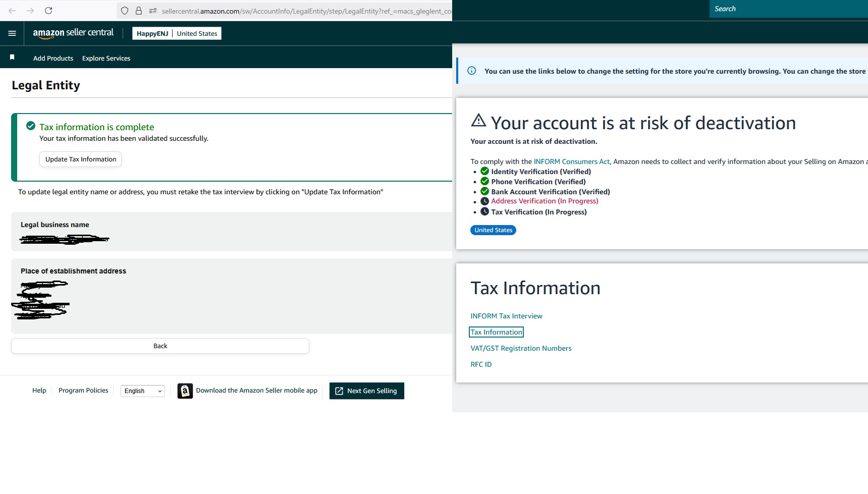
Task: Click the Amazon Seller mobile app icon
Action: point(185,391)
